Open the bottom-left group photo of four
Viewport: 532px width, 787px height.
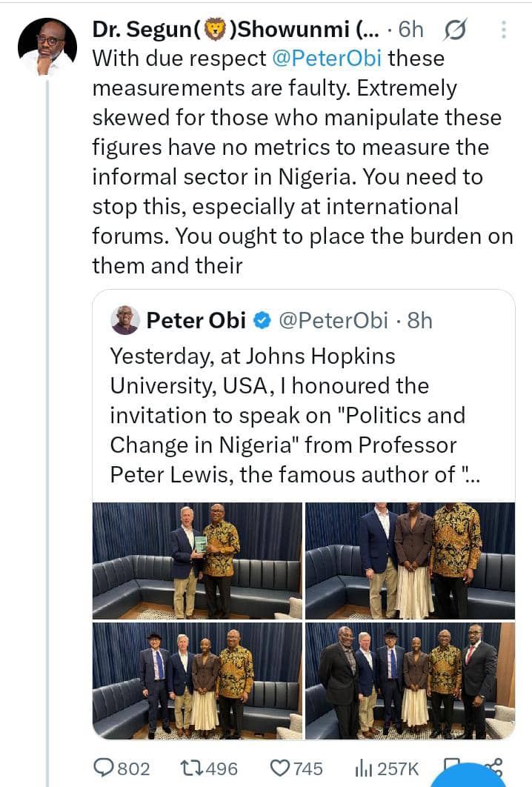[x=197, y=680]
